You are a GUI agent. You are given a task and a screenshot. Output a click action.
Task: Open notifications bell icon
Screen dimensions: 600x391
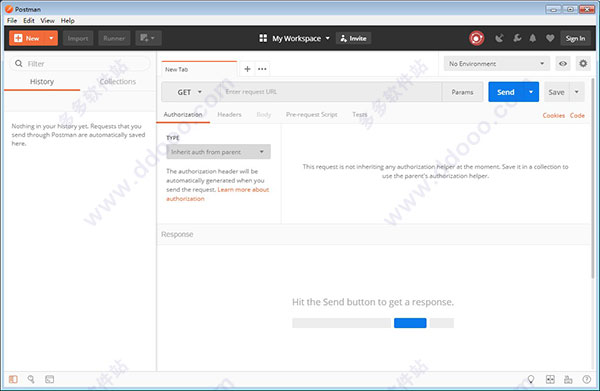533,38
